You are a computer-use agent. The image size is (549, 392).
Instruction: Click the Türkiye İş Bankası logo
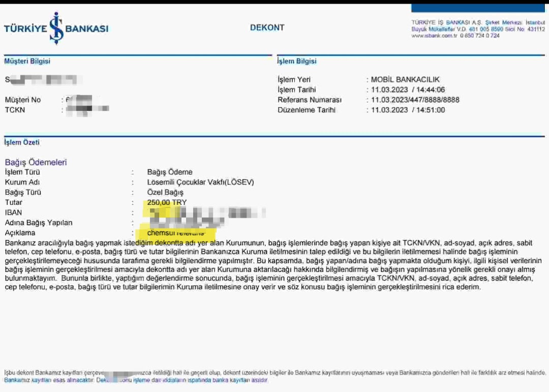click(x=56, y=28)
